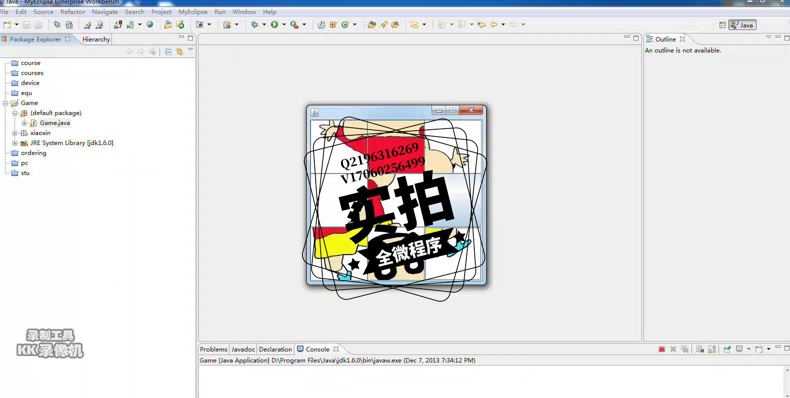Terminate the program with red stop icon
Image resolution: width=790 pixels, height=398 pixels.
point(662,349)
